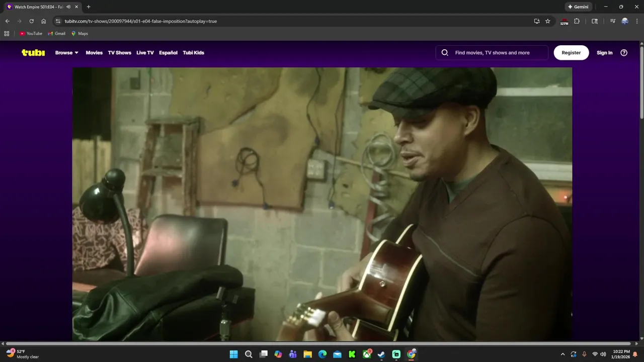644x362 pixels.
Task: Open the Gmail bookmark
Action: point(57,34)
